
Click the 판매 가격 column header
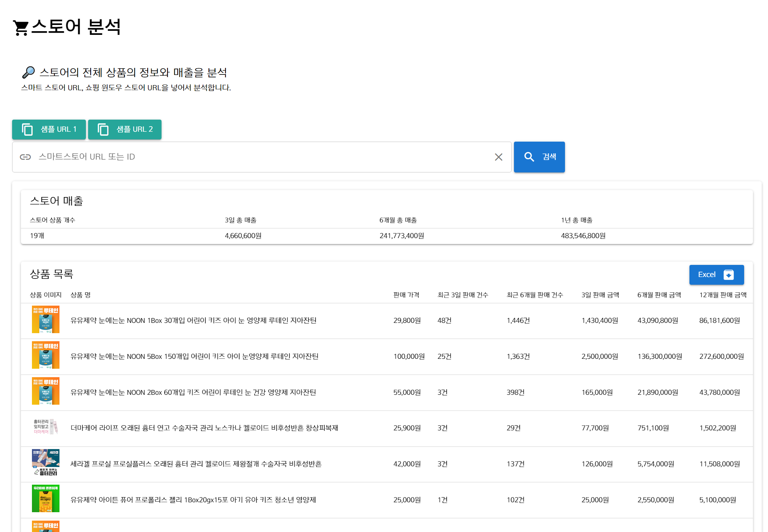[406, 295]
